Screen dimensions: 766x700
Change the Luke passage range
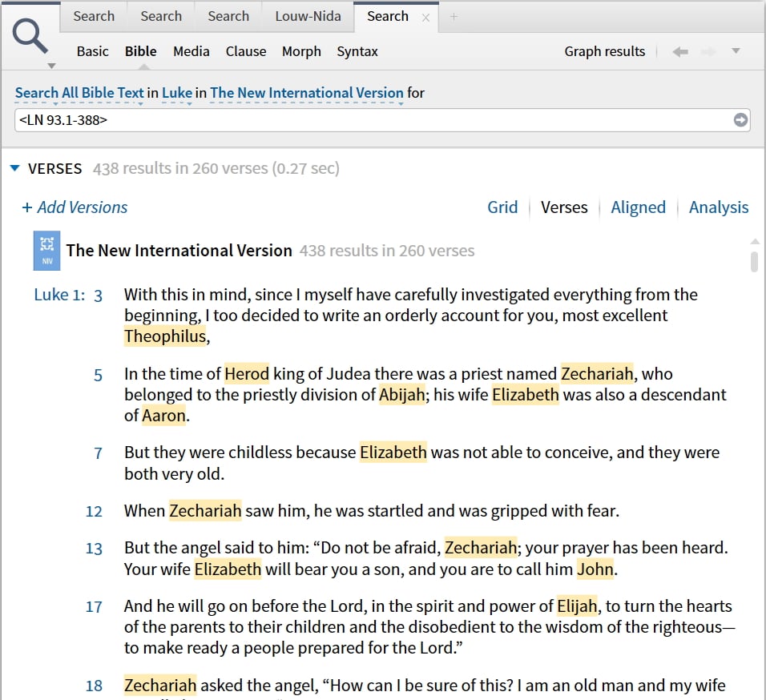pos(177,93)
